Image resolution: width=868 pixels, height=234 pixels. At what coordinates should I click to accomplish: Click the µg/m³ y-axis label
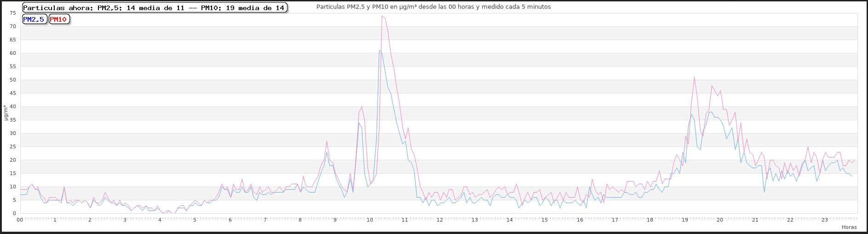pos(6,113)
